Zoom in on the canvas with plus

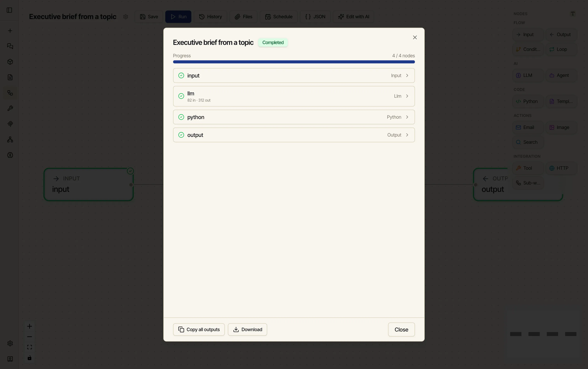(30, 326)
